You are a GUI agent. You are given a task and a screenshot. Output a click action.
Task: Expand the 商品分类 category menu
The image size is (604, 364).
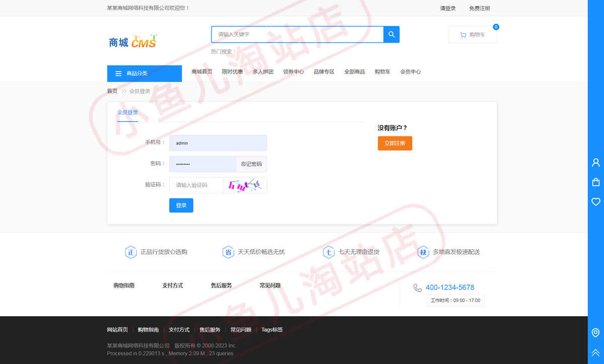(x=144, y=74)
